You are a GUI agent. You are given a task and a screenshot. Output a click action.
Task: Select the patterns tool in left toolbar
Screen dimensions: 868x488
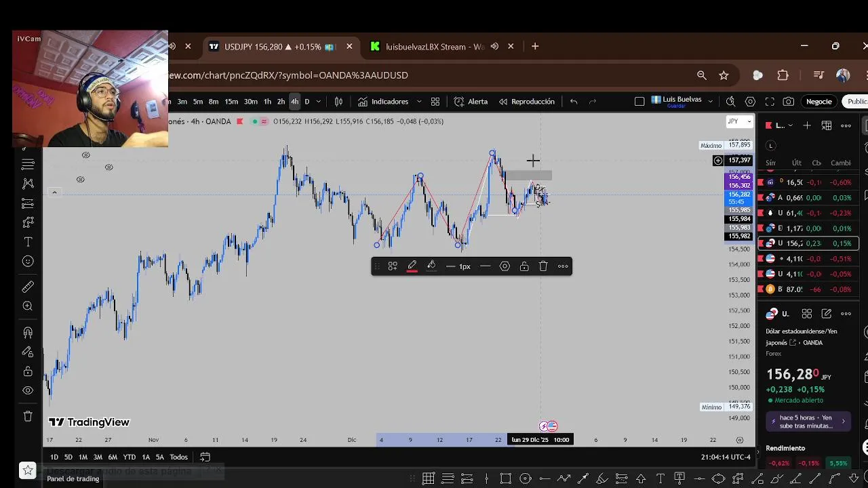click(28, 184)
